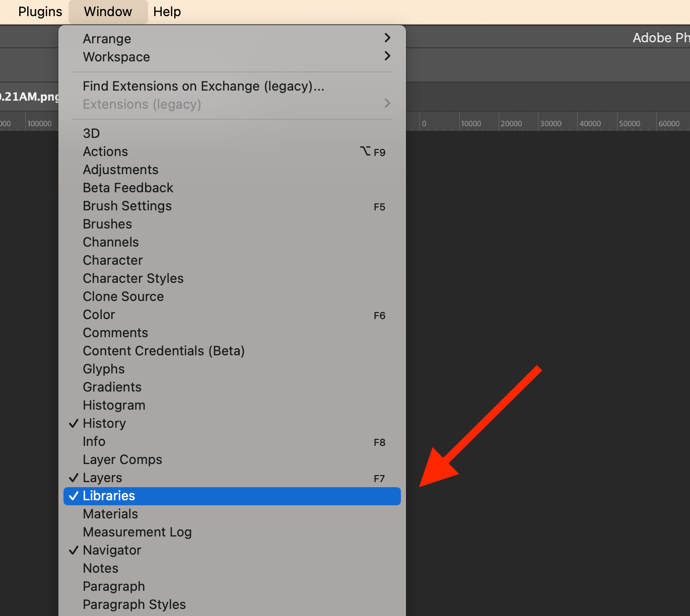Show the Paragraph panel
The image size is (690, 616).
(x=232, y=586)
